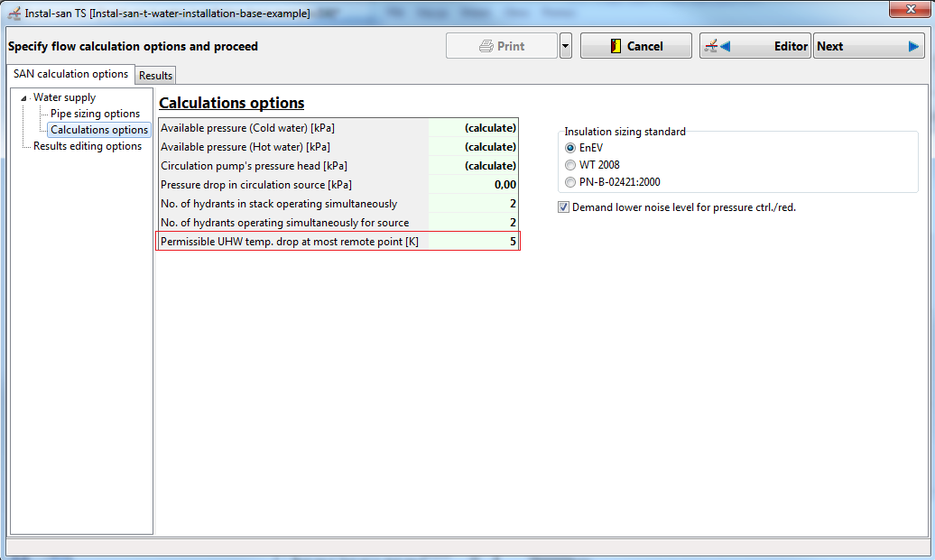Open Results editing options tree item

tap(87, 146)
